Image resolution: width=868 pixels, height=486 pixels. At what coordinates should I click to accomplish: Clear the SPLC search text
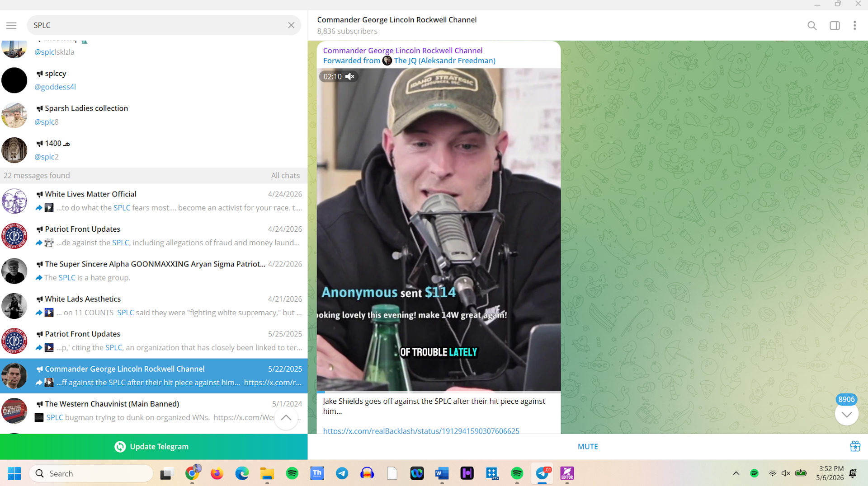(291, 25)
